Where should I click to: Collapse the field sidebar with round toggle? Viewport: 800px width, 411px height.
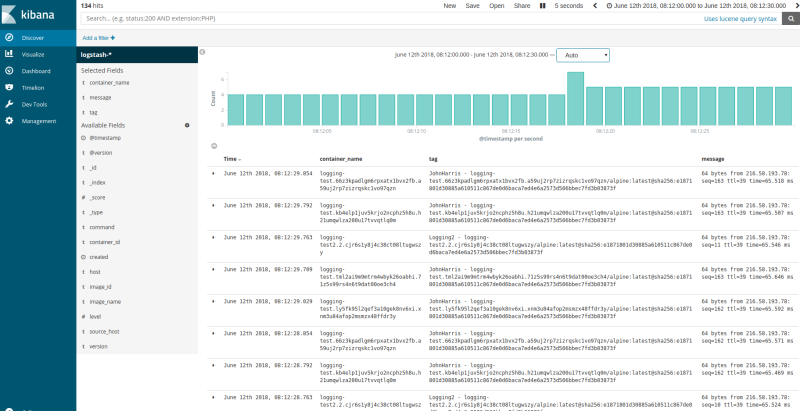[x=201, y=51]
